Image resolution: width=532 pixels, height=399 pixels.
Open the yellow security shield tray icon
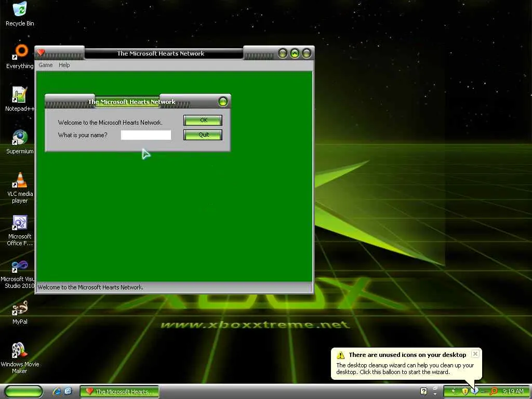pyautogui.click(x=465, y=391)
